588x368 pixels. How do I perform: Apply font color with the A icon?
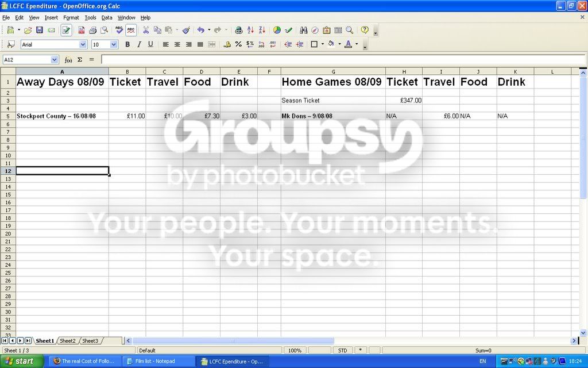coord(349,44)
